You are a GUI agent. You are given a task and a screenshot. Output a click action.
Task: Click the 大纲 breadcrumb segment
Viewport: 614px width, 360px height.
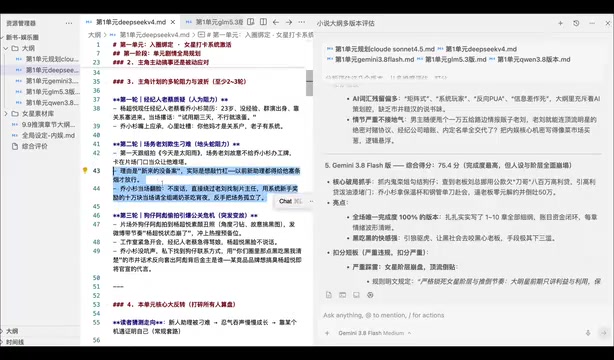click(94, 35)
